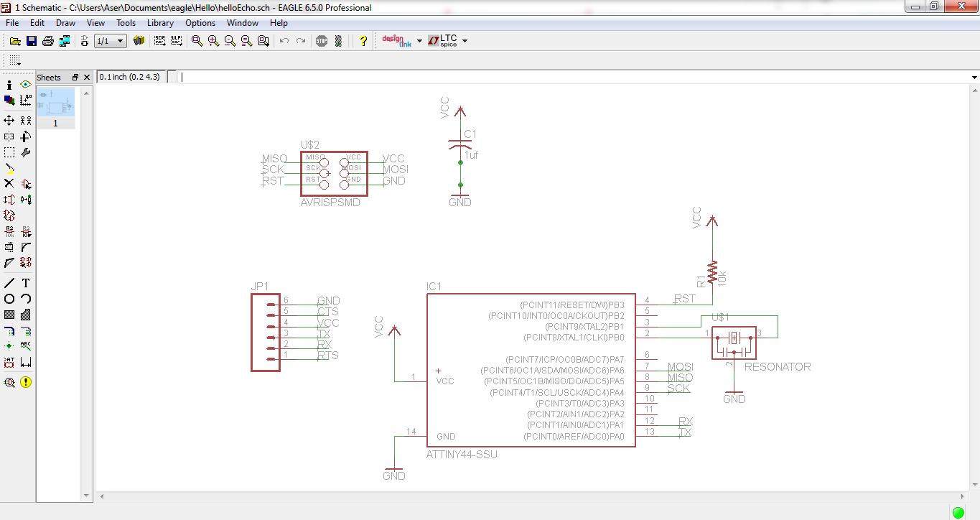Screen dimensions: 980x520
Task: Click the Print icon in the toolbar
Action: [48, 41]
